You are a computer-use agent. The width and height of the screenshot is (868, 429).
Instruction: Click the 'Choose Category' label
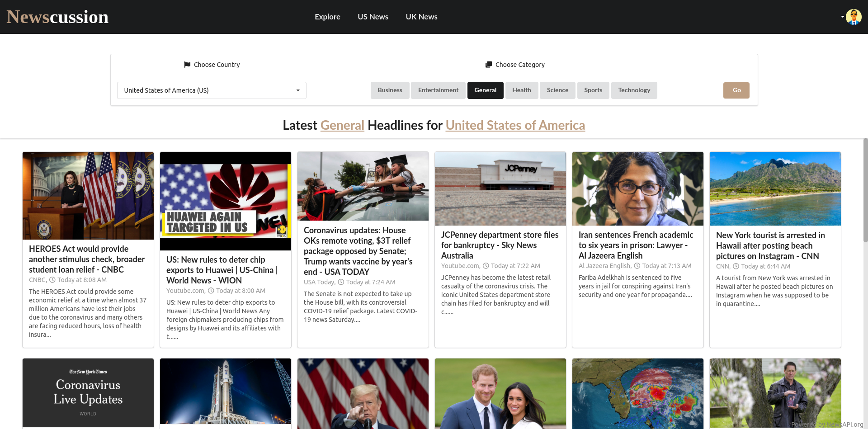[x=520, y=65]
